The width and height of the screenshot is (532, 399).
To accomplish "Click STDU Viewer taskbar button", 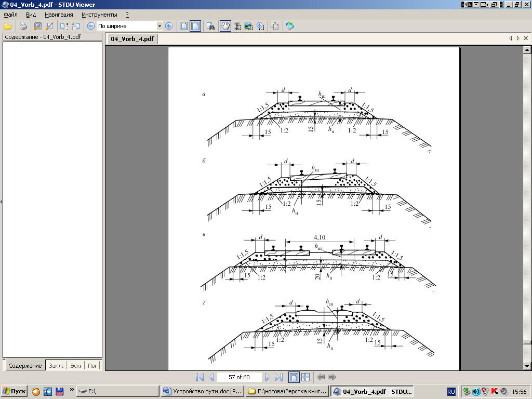I will click(x=372, y=391).
